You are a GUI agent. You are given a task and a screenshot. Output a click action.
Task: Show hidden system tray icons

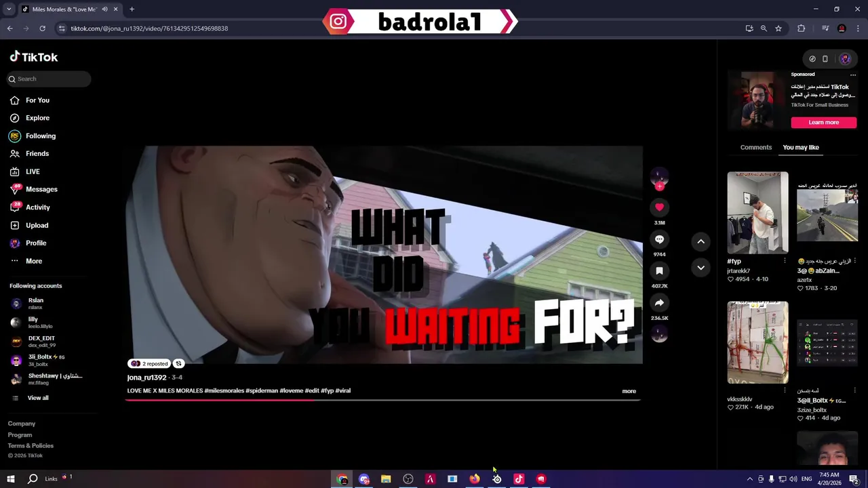click(749, 479)
